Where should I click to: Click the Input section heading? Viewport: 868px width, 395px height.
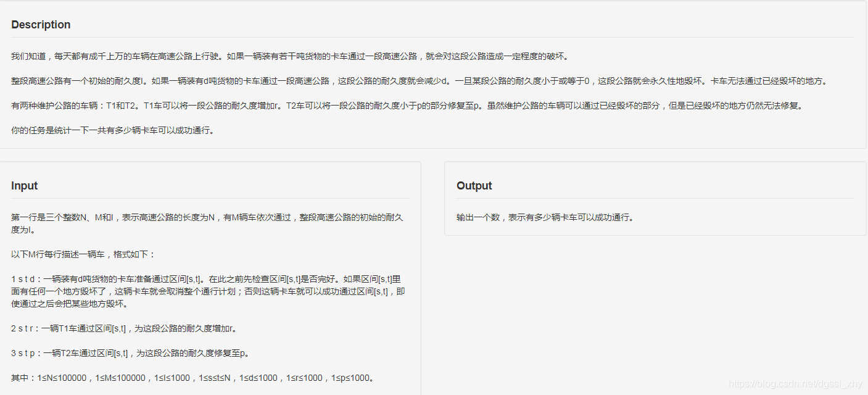coord(25,186)
